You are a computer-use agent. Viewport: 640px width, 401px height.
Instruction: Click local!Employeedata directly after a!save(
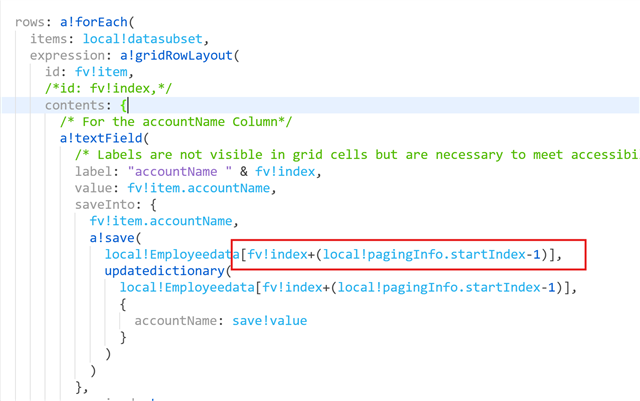point(166,255)
